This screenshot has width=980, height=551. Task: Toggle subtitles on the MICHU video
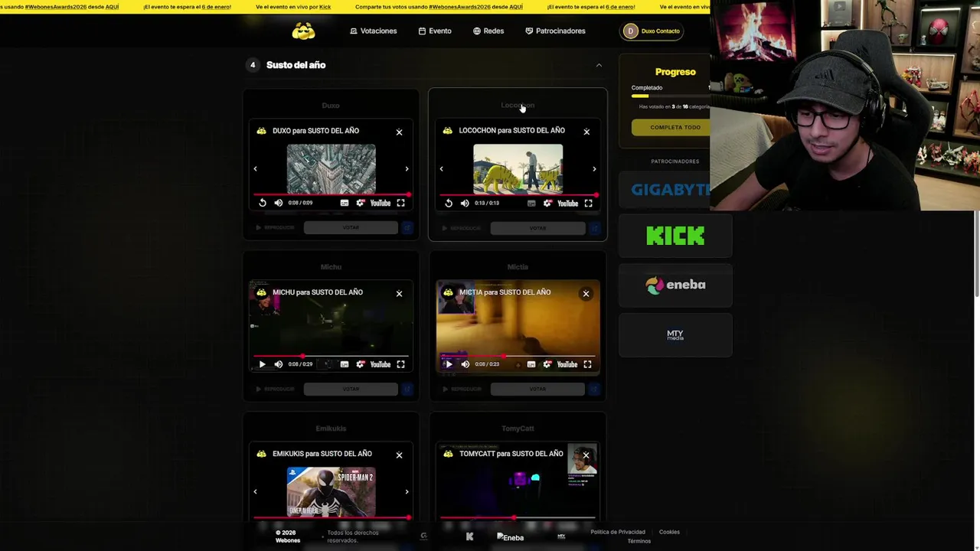[x=345, y=364]
